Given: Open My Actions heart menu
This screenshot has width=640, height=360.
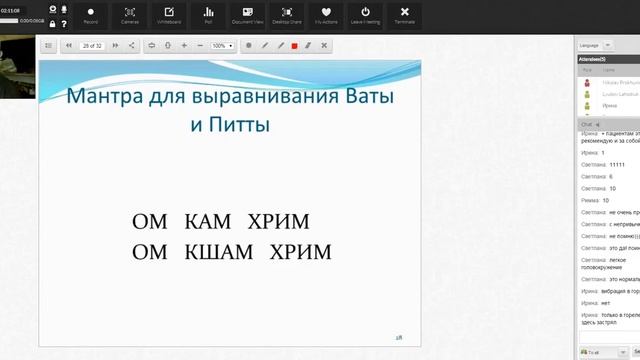Looking at the screenshot, I should click(x=326, y=16).
